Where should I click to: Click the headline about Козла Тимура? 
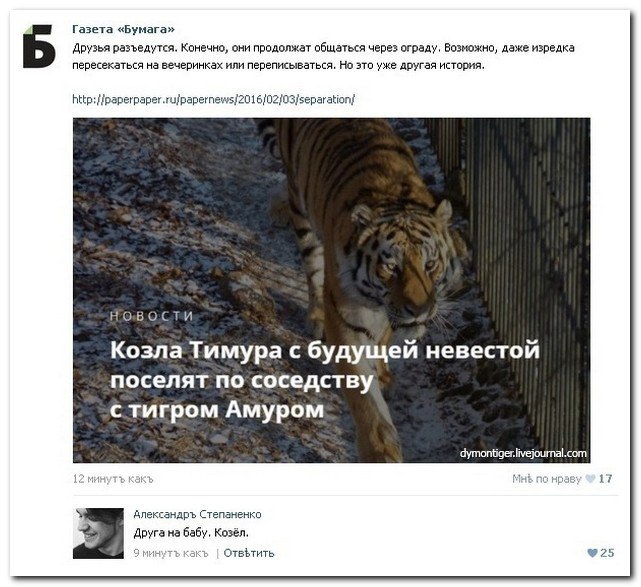(x=325, y=379)
